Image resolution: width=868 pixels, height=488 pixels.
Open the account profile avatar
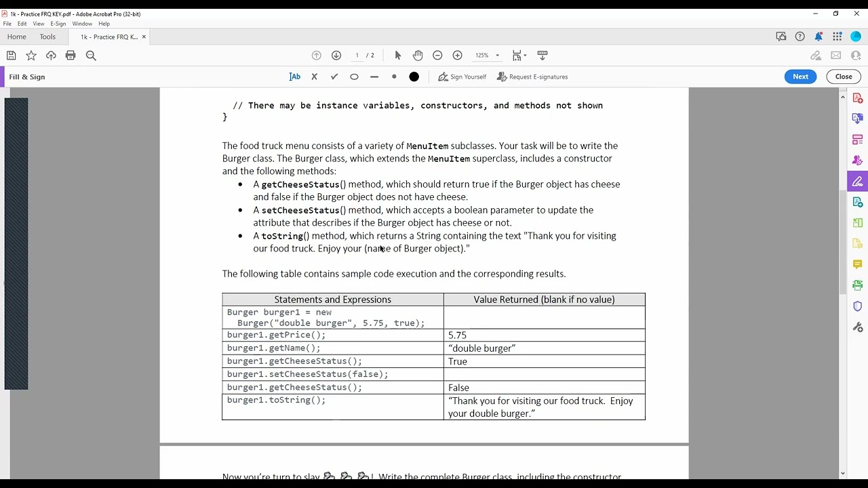856,37
